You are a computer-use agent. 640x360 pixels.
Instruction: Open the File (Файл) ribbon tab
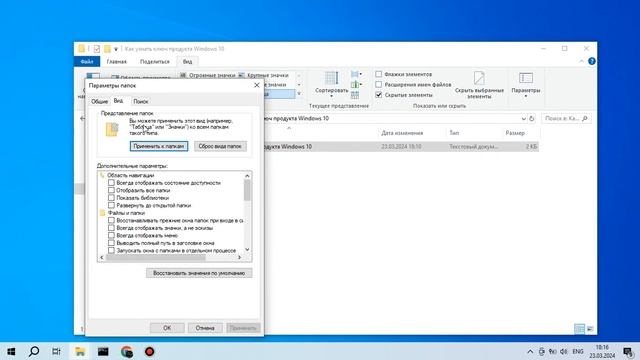pyautogui.click(x=87, y=62)
